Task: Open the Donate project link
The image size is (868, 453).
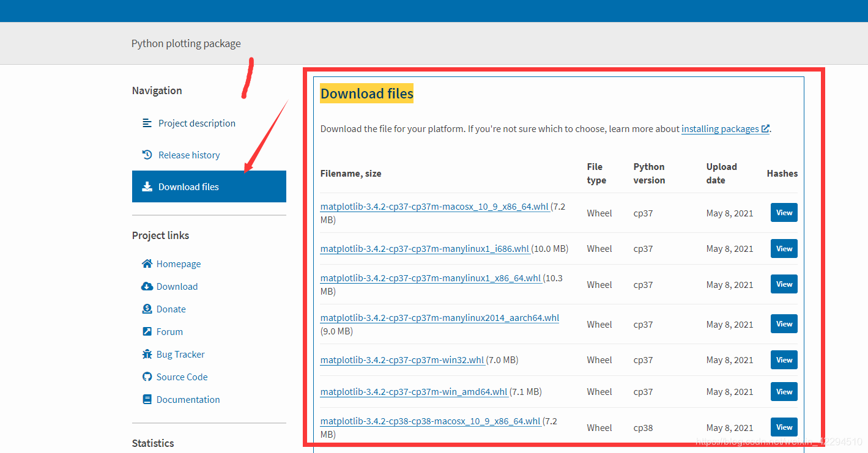Action: (171, 309)
